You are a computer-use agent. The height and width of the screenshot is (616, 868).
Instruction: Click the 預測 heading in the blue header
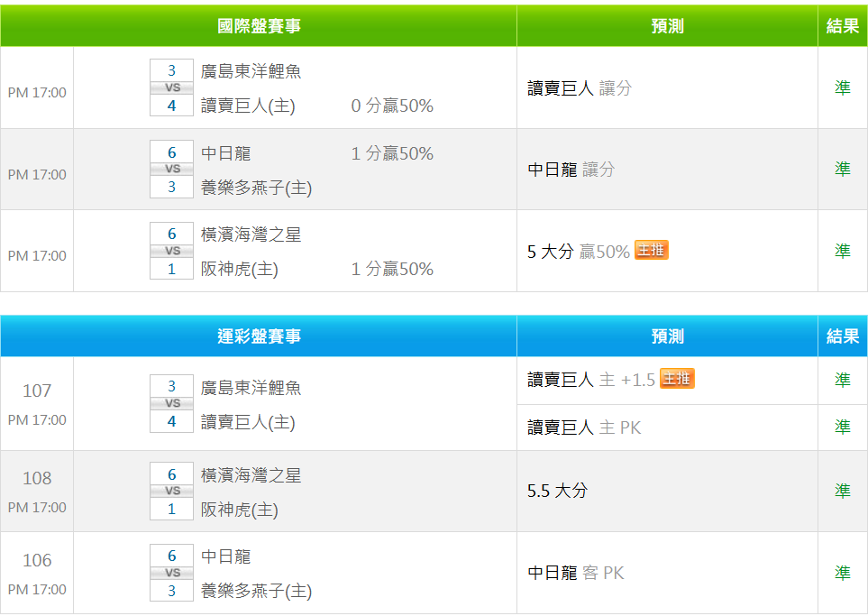pyautogui.click(x=668, y=336)
